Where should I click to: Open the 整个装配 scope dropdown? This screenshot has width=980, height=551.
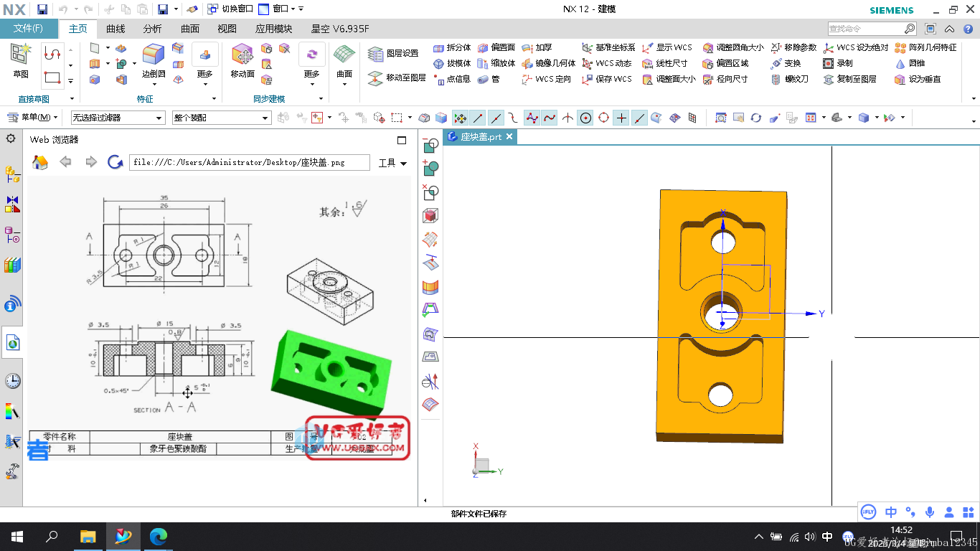[221, 118]
